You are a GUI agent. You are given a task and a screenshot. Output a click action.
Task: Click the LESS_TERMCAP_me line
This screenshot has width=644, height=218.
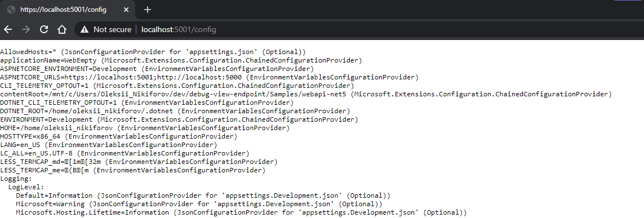132,170
